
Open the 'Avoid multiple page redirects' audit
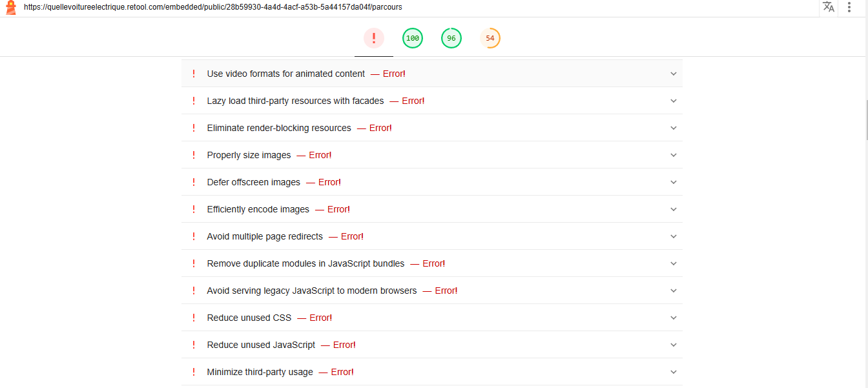coord(265,236)
